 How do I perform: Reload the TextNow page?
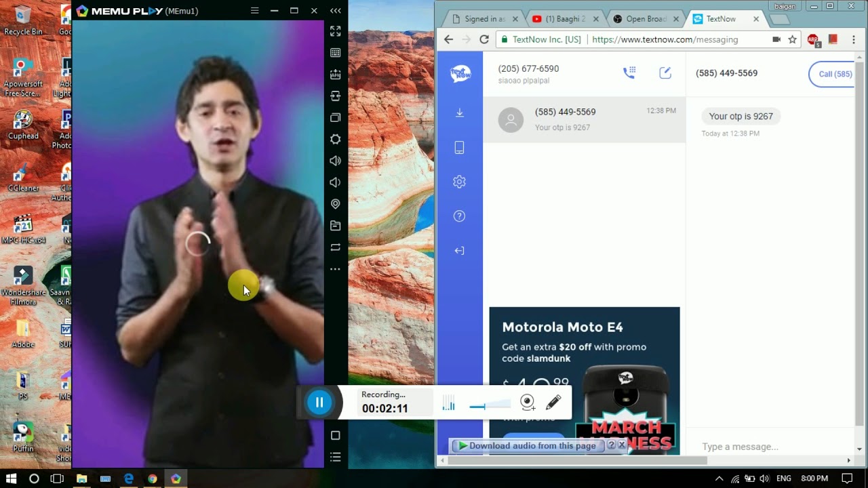point(484,39)
